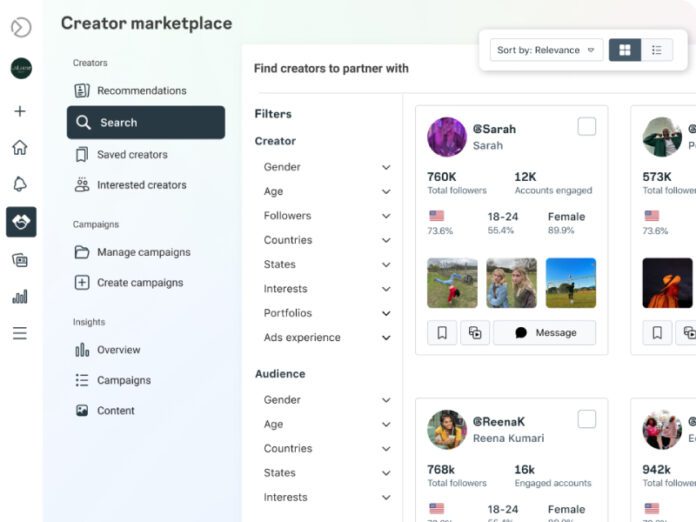Open the bar chart analytics icon
The image size is (696, 522).
pos(20,296)
